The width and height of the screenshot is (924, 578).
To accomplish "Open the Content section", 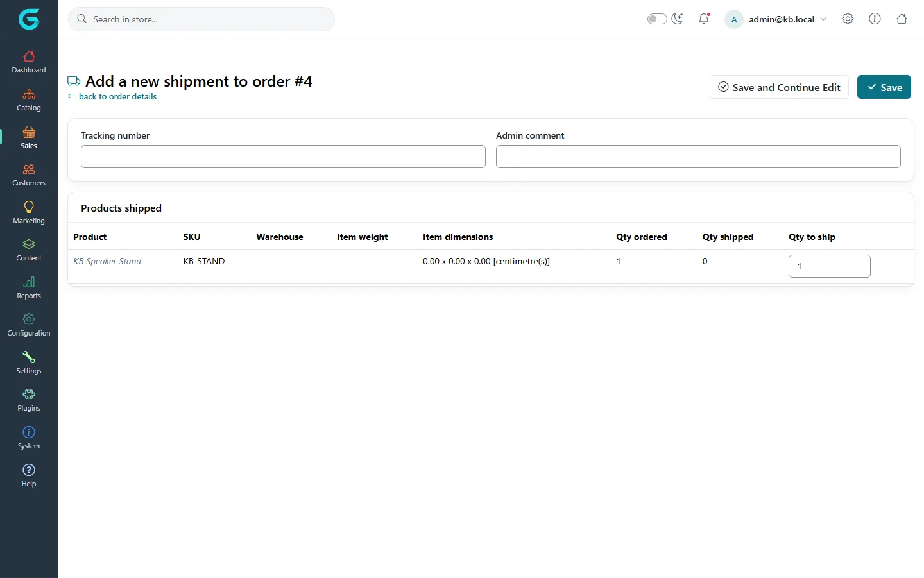I will tap(29, 250).
